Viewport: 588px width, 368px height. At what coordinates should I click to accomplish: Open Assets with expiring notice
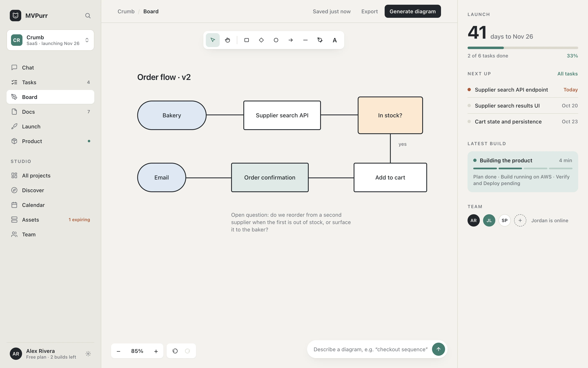(50, 220)
